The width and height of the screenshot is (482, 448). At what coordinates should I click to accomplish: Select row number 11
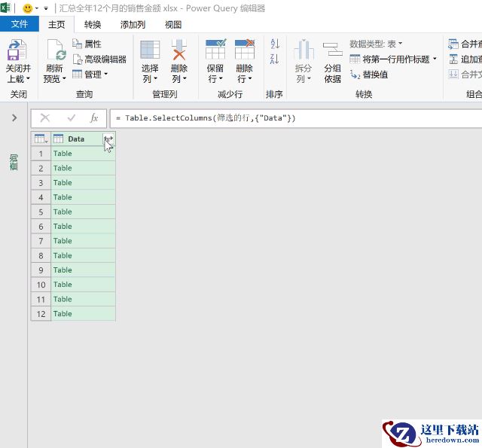pyautogui.click(x=41, y=299)
